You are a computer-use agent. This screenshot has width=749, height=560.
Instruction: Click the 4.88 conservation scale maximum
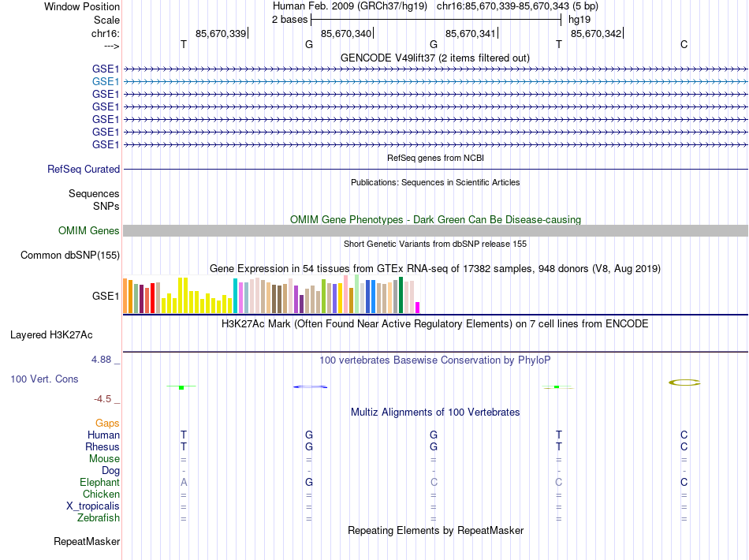tap(101, 360)
